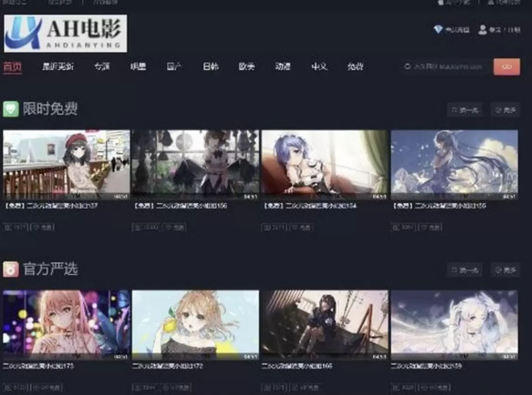Open the 国产 nav category
Viewport: 532px width, 395px height.
click(174, 67)
